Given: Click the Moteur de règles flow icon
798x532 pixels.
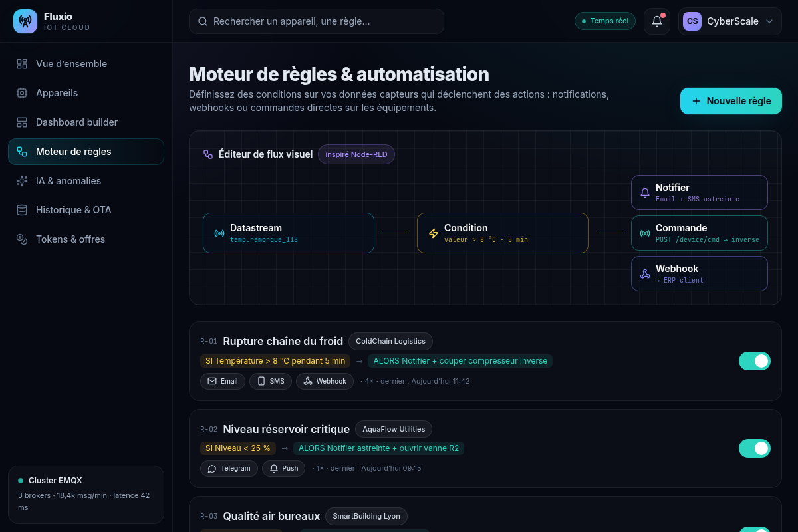Looking at the screenshot, I should coord(22,152).
